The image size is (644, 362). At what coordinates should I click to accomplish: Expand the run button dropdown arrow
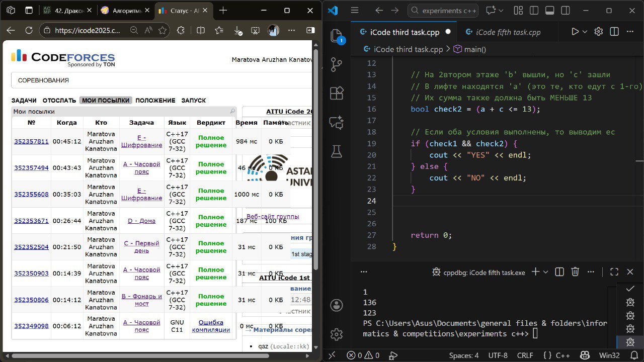(x=585, y=32)
